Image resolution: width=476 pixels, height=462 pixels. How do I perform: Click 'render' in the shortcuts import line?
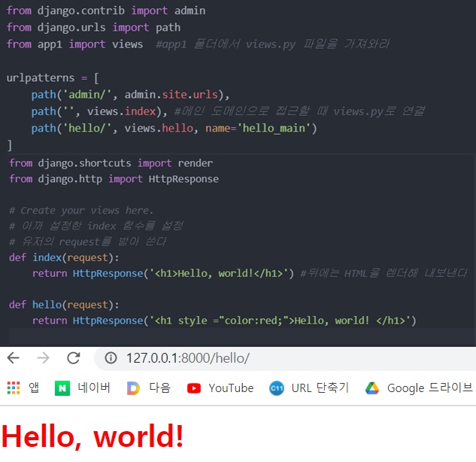pyautogui.click(x=196, y=163)
